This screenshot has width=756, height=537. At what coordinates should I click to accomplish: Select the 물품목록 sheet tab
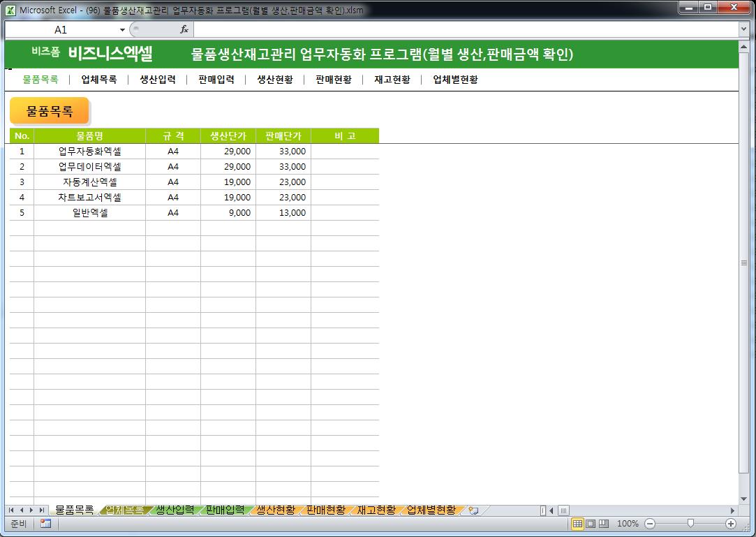pos(75,510)
